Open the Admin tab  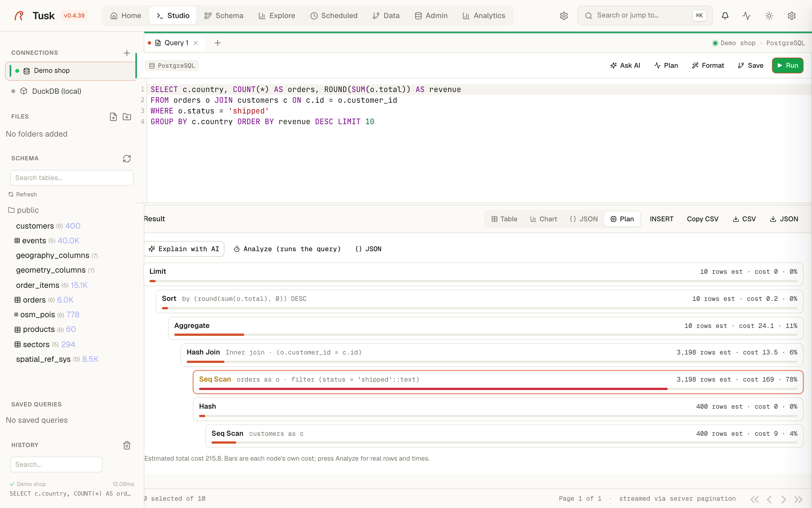[431, 16]
